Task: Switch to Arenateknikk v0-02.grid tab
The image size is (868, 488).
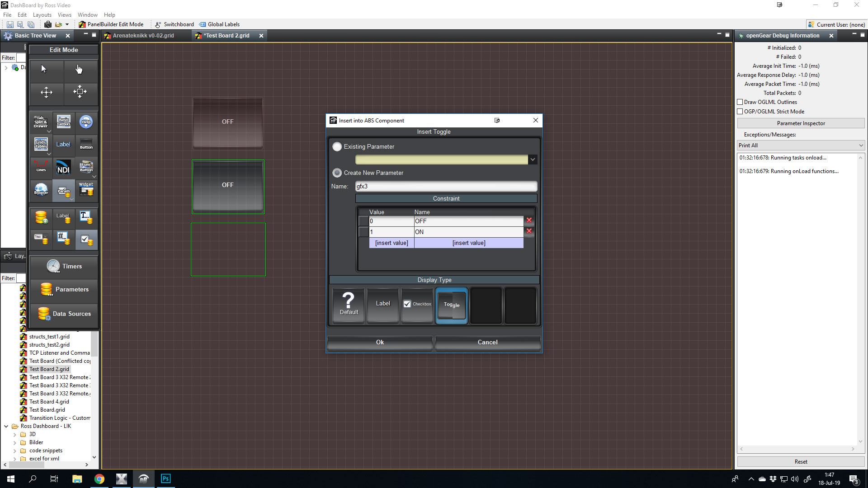Action: tap(143, 36)
